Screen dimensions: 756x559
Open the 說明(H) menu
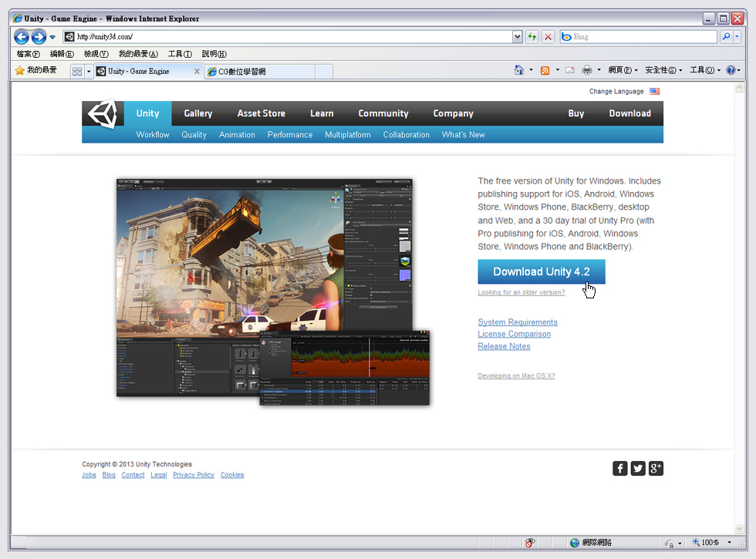[214, 54]
